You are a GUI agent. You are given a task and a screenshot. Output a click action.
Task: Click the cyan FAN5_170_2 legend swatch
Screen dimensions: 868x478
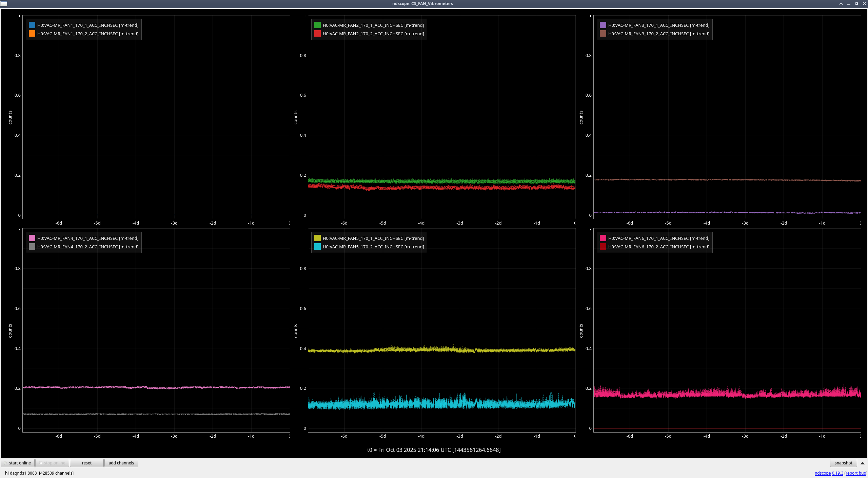317,247
